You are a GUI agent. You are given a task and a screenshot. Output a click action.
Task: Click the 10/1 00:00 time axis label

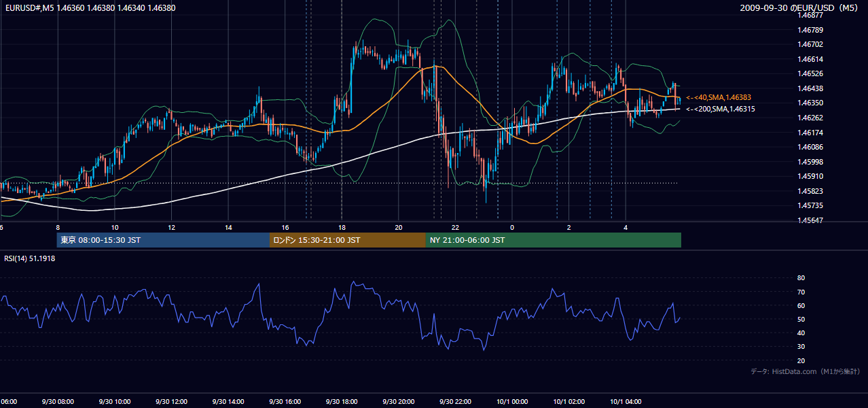click(x=512, y=402)
